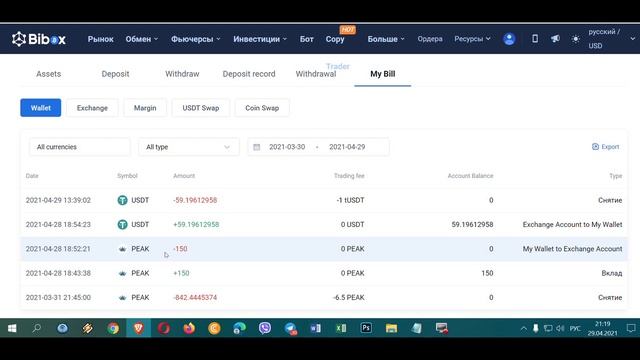Open Telegram from taskbar
640x360 pixels.
290,328
